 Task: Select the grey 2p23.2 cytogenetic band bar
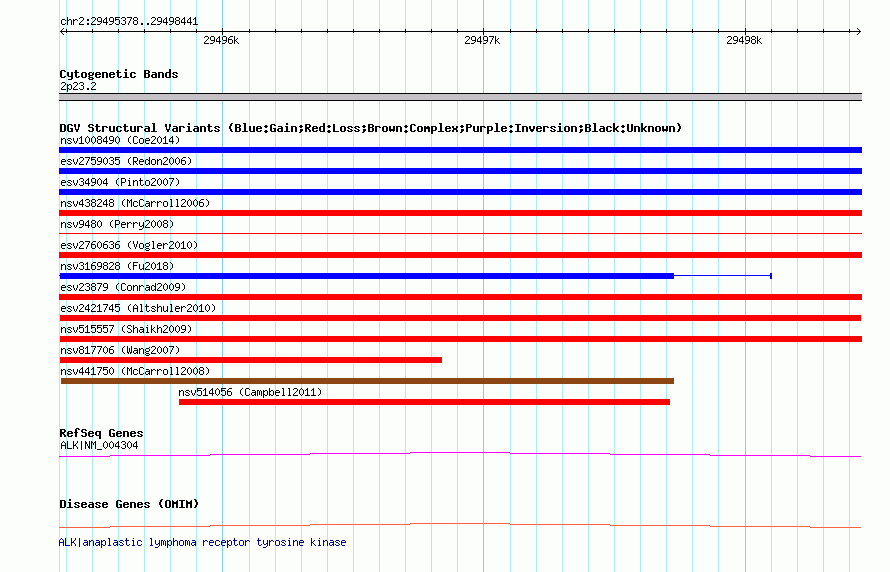click(460, 97)
